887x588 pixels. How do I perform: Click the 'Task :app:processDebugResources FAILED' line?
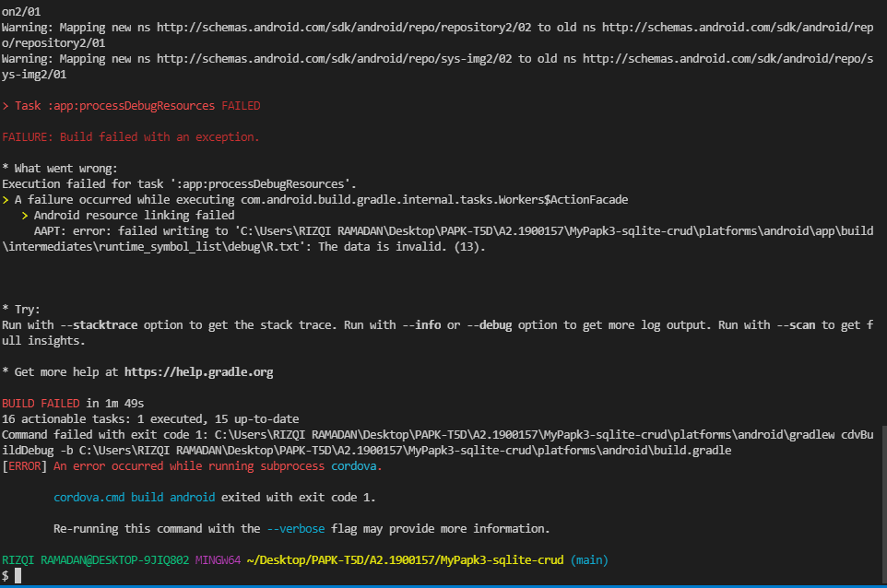point(131,106)
